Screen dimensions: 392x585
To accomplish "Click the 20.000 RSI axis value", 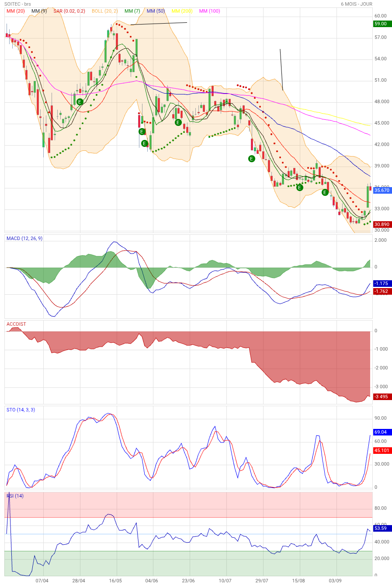I will point(382,558).
